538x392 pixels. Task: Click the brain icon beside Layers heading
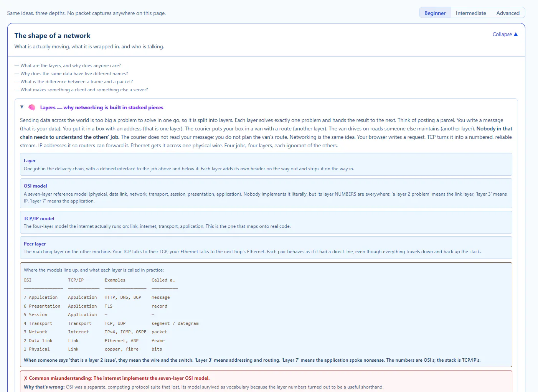point(32,107)
